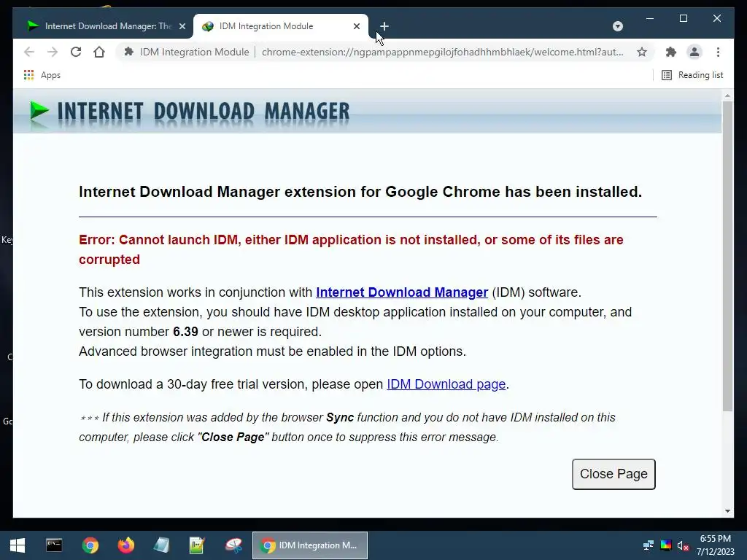This screenshot has height=560, width=747.
Task: Click the Chrome forward arrow
Action: (53, 52)
